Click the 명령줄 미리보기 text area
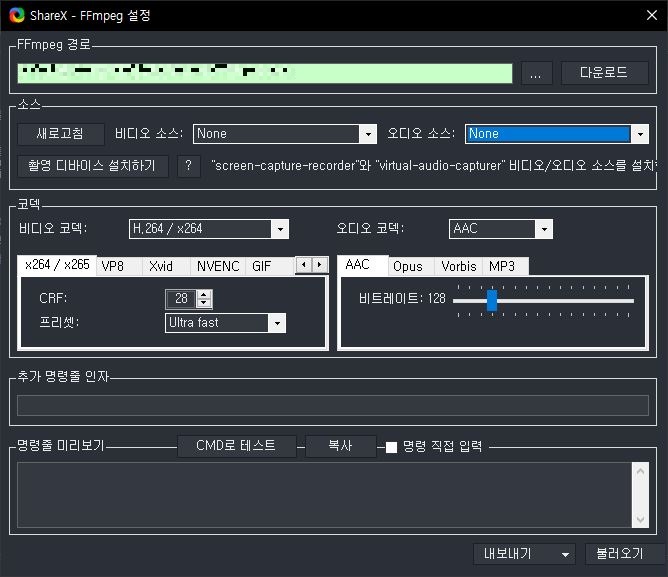 [324, 495]
